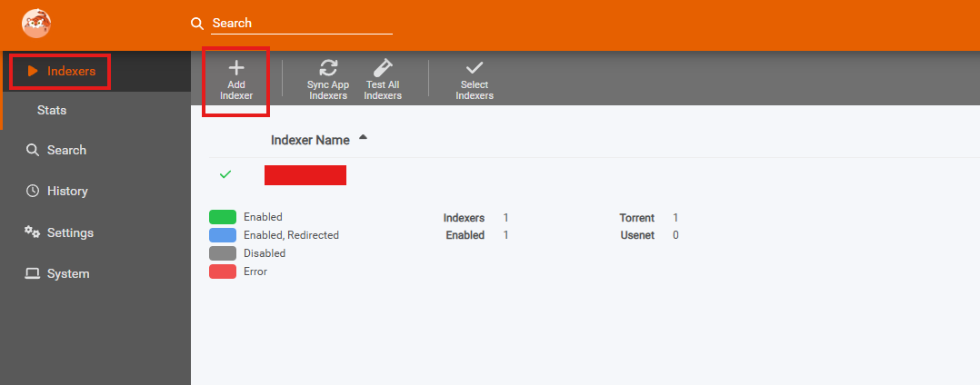The width and height of the screenshot is (980, 385).
Task: Open the redacted indexer entry in list
Action: pyautogui.click(x=305, y=175)
